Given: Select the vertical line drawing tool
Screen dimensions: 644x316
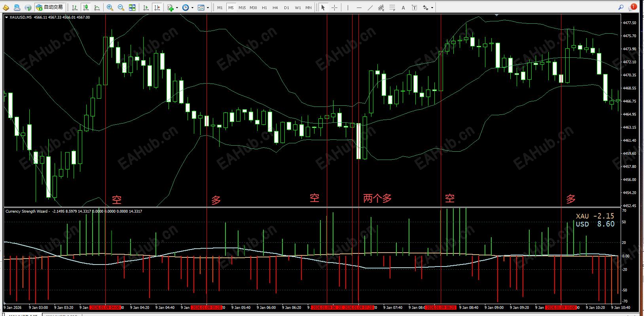Looking at the screenshot, I should point(348,8).
